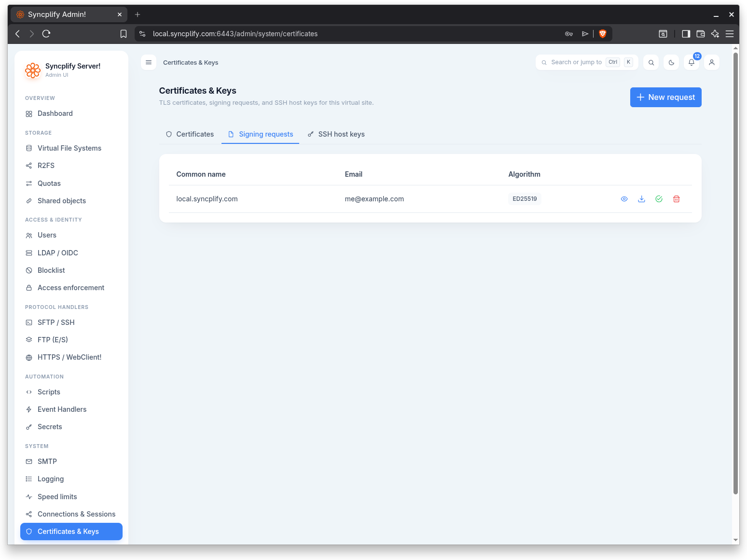Screen dimensions: 747x560
Task: Go to Users page
Action: click(71, 235)
